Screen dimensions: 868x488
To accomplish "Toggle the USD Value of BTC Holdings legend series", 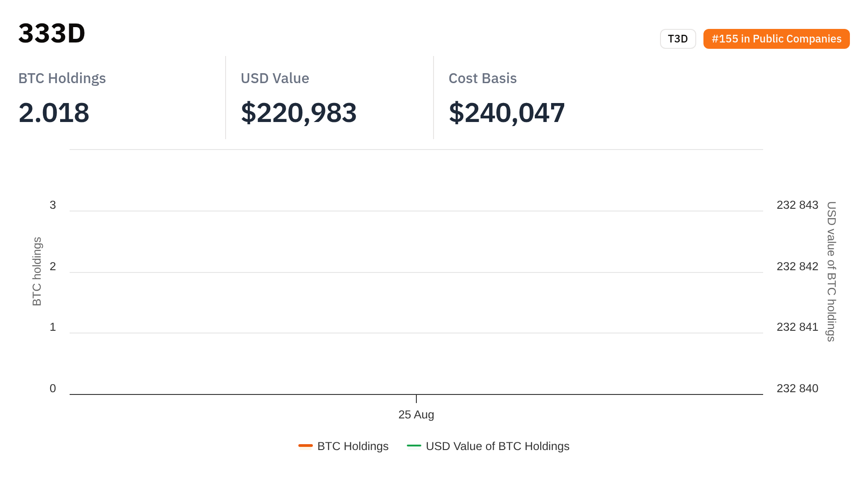I will 497,446.
